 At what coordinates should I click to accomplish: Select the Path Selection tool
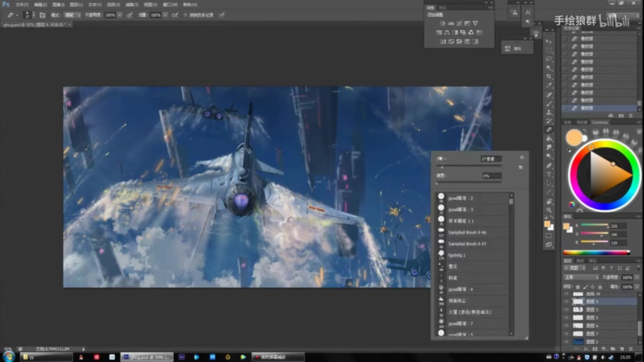click(x=549, y=183)
